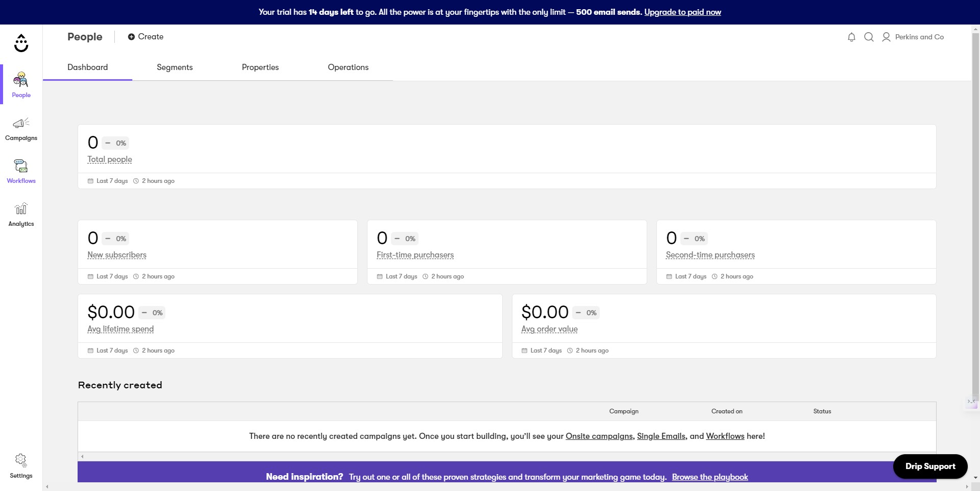Open the Operations tab
The height and width of the screenshot is (491, 980).
click(348, 67)
